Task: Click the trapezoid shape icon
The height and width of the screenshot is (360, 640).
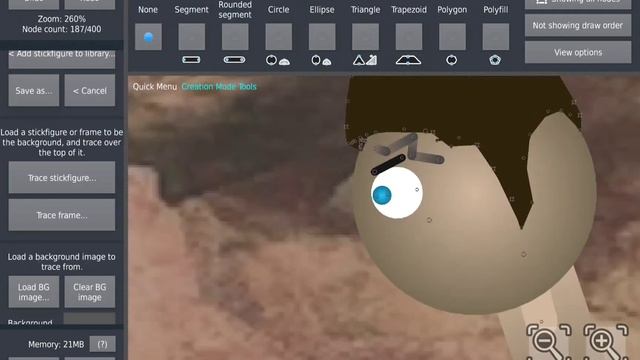Action: (x=409, y=60)
